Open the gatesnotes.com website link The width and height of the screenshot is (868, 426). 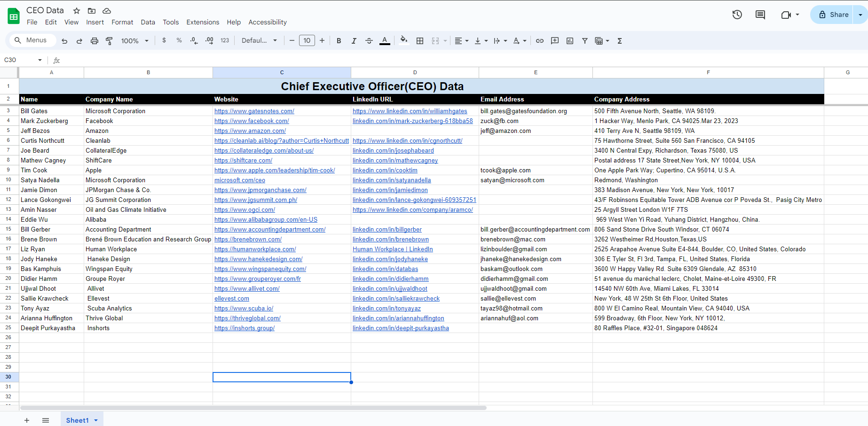pos(254,111)
